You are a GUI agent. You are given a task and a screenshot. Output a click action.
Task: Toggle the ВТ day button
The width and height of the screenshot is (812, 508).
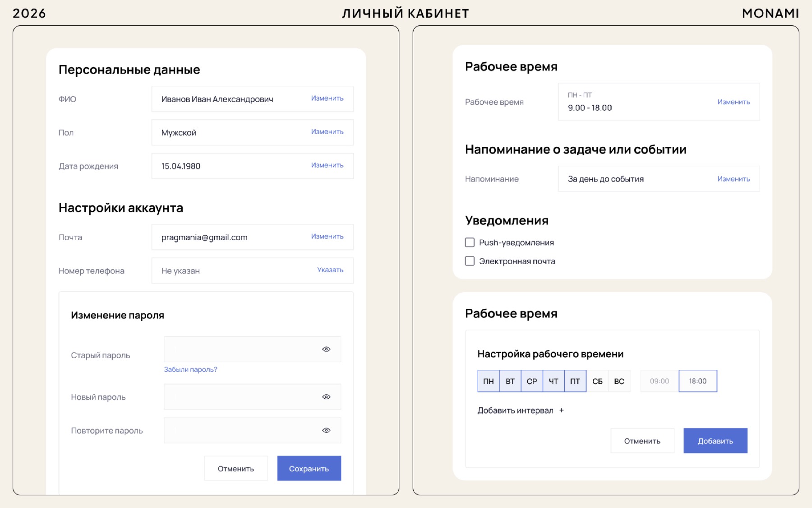(510, 381)
